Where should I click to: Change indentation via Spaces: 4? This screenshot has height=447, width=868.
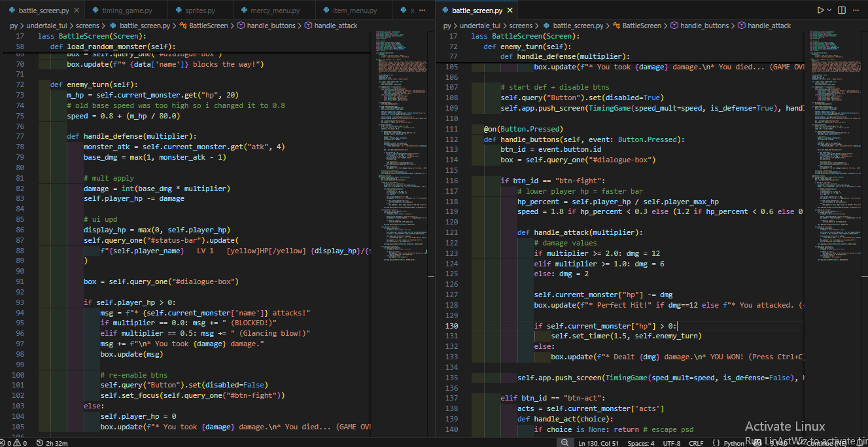640,443
